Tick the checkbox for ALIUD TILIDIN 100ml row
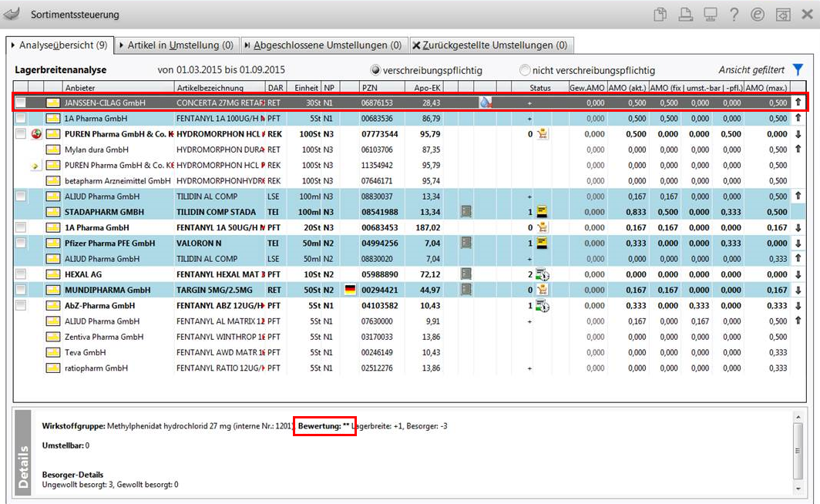820x504 pixels. click(20, 196)
